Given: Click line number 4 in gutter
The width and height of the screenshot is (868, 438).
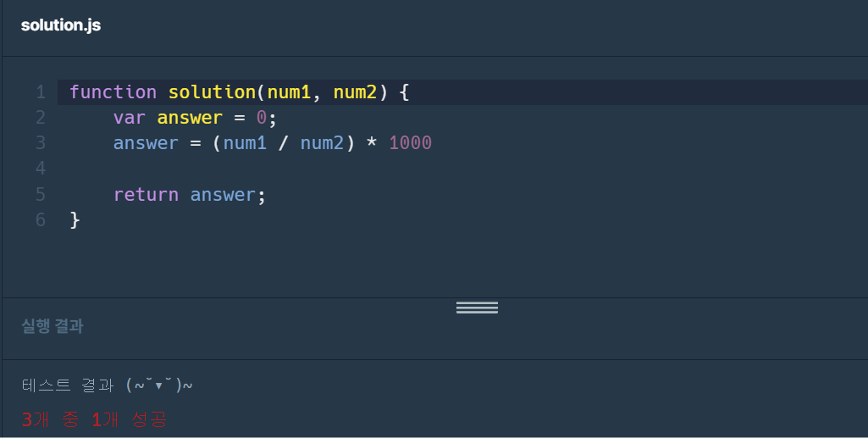Looking at the screenshot, I should coord(41,169).
